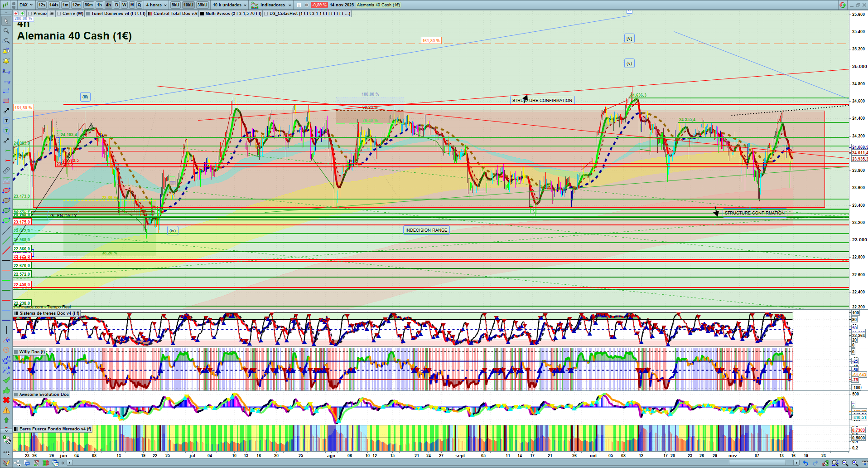
Task: Click the yellow warning triangle icon
Action: 6,410
